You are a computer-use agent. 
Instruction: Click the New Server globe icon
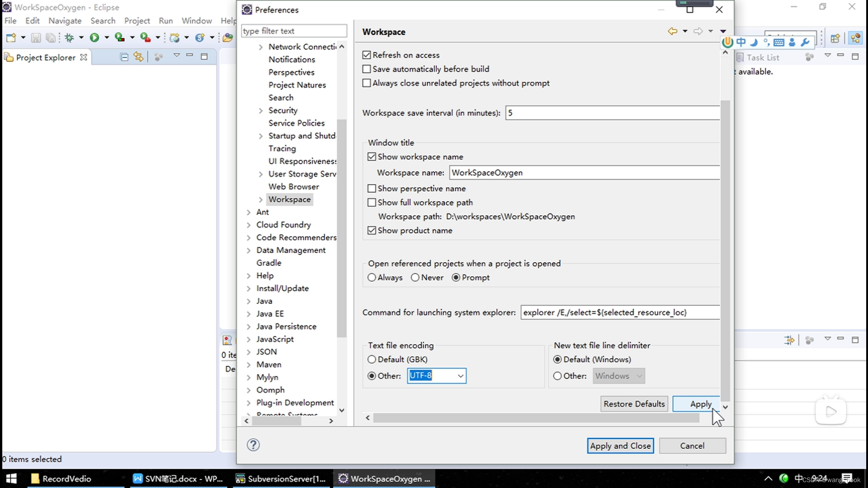pyautogui.click(x=175, y=38)
